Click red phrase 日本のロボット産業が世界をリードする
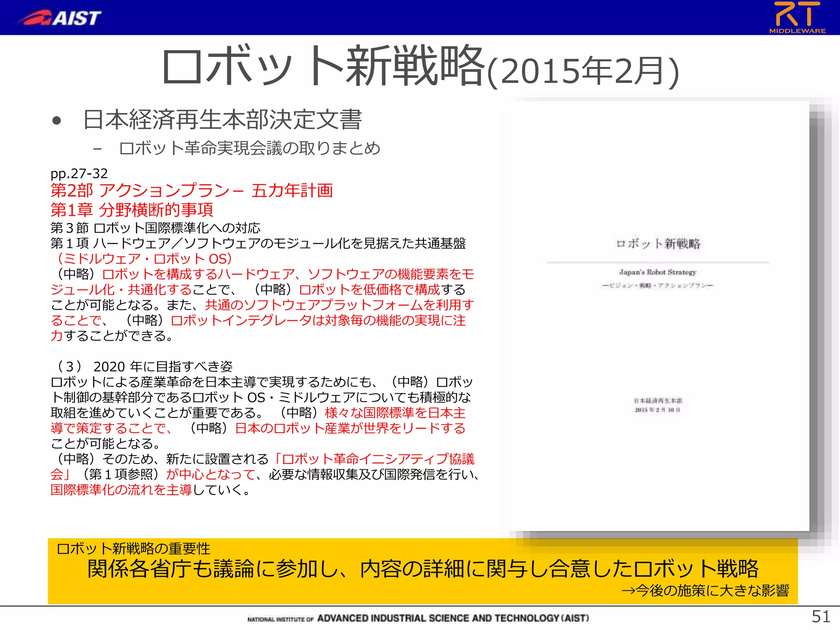Screen dimensions: 840x630 (350, 428)
